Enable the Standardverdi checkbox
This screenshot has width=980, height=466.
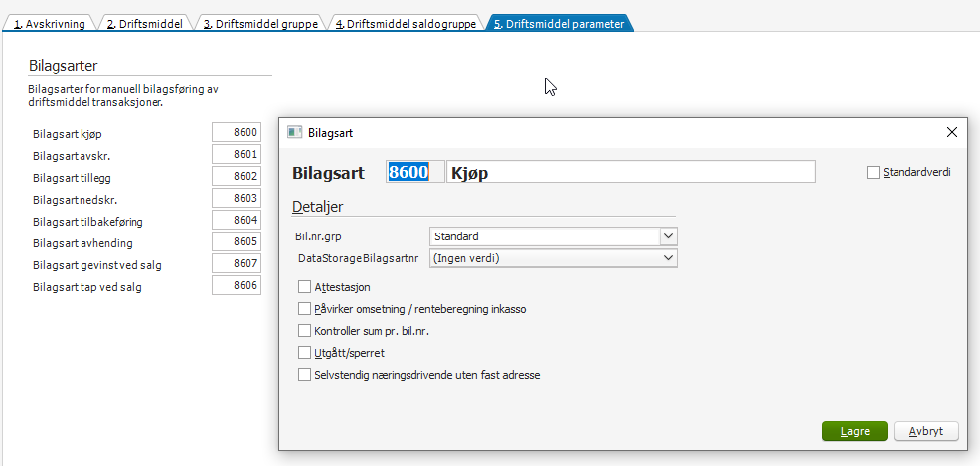(874, 173)
